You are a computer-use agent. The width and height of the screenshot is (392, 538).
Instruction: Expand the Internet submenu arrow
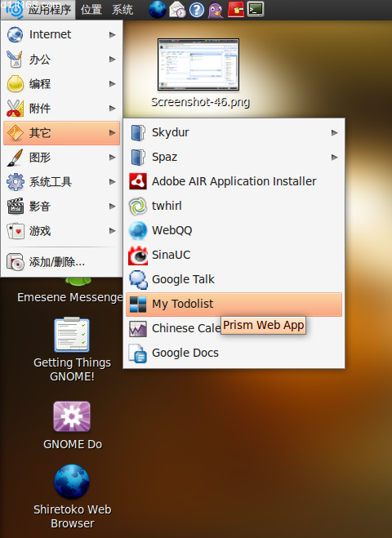coord(112,34)
